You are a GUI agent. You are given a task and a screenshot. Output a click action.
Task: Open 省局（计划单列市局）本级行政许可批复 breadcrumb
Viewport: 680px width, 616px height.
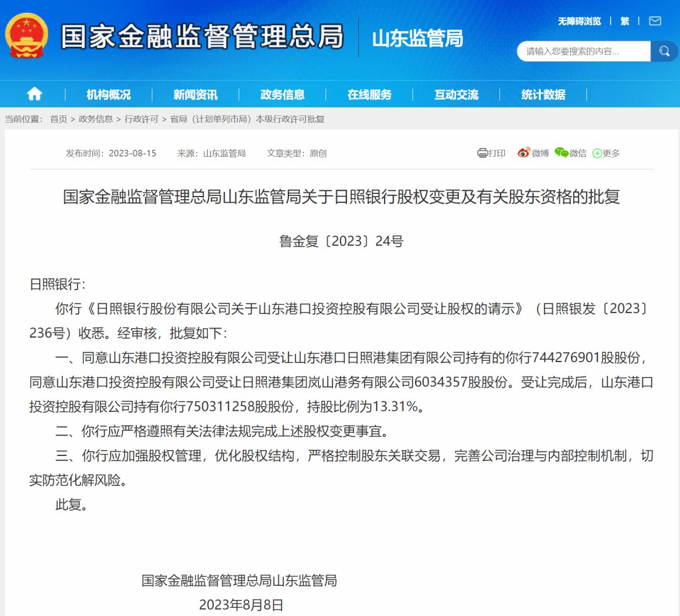click(x=247, y=119)
